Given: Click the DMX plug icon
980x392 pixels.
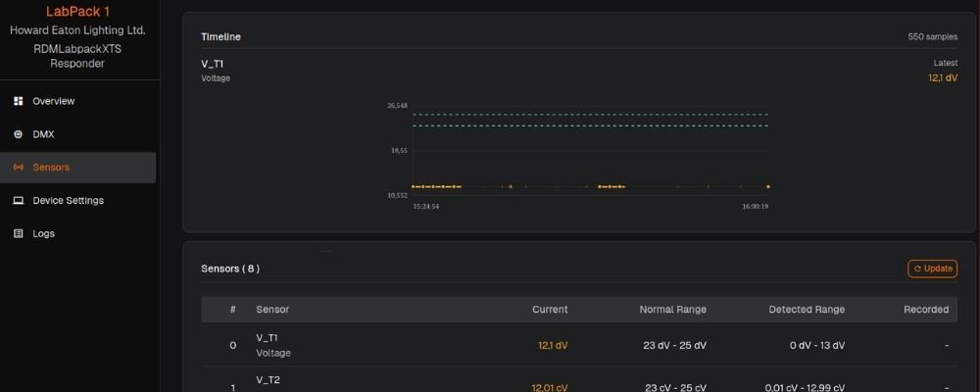Looking at the screenshot, I should click(18, 134).
